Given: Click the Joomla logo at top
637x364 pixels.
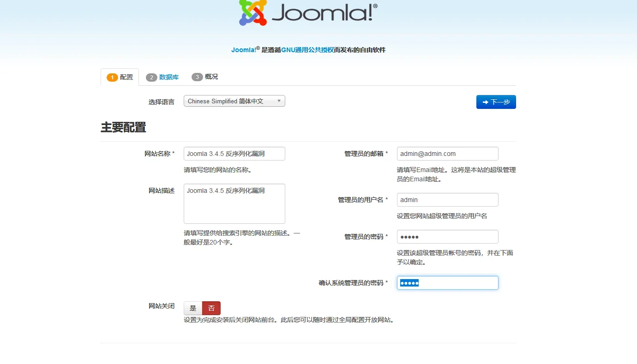Looking at the screenshot, I should coord(308,13).
